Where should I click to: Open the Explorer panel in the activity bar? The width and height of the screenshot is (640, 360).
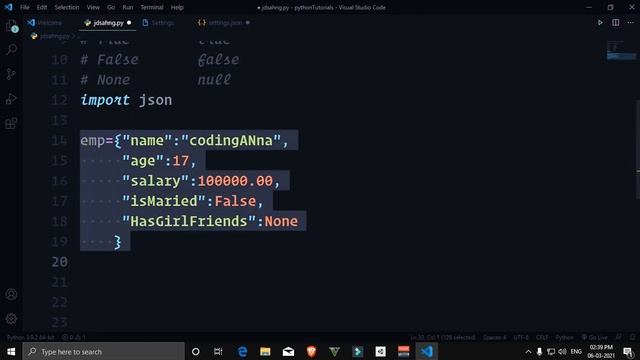pos(11,26)
